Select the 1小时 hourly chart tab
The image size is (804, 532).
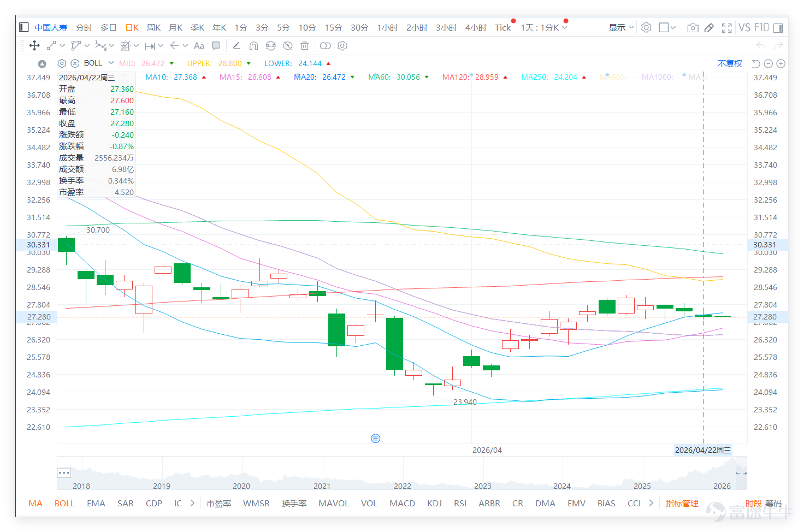(x=388, y=27)
